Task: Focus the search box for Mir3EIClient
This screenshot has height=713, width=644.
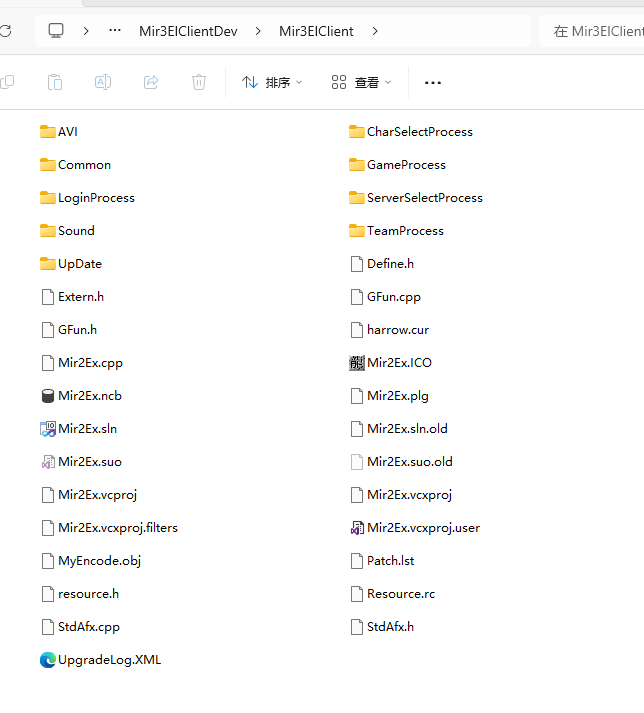Action: click(591, 31)
